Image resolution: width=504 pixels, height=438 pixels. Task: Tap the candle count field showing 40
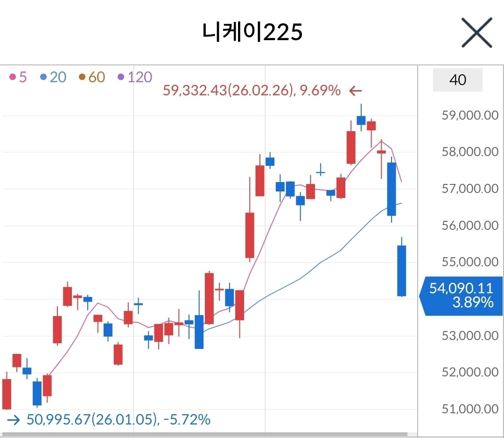tap(457, 80)
